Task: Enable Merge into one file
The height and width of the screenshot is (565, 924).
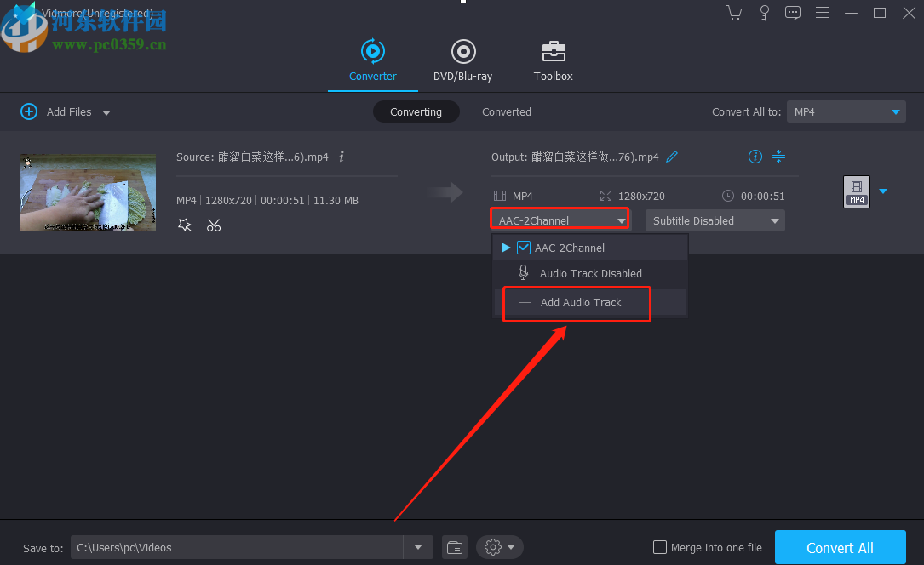Action: coord(660,547)
